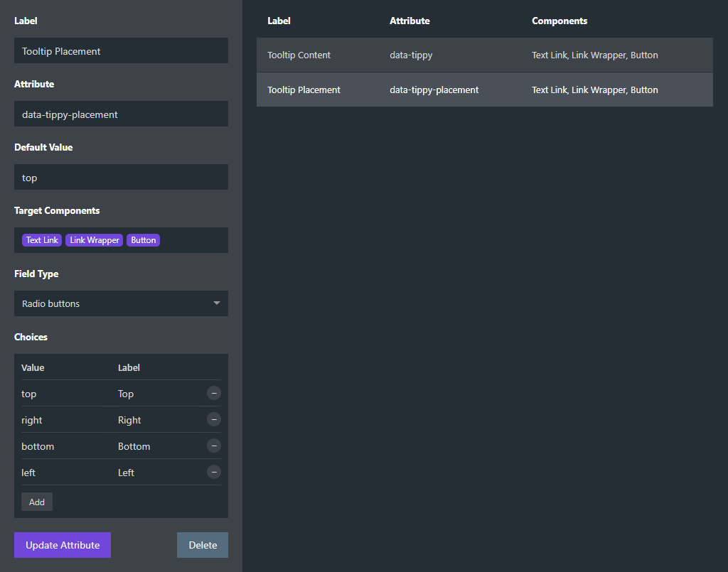Click the Delete button

[203, 545]
